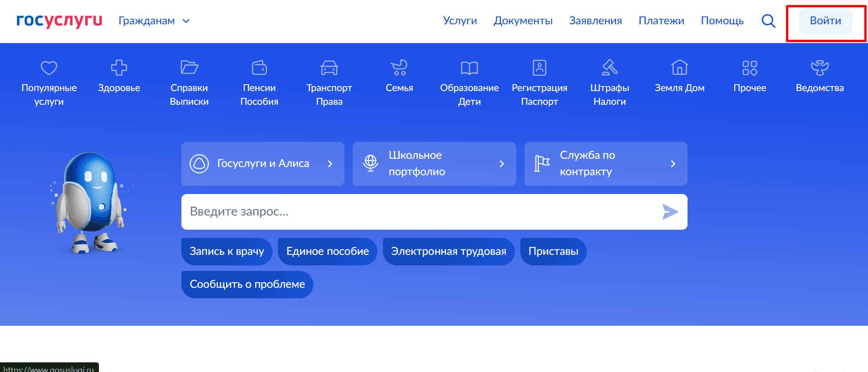Open Образование Дети book icon
The height and width of the screenshot is (372, 868).
469,68
